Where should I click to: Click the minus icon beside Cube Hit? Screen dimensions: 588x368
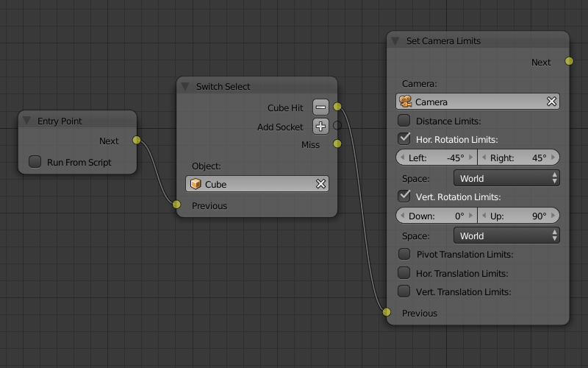(320, 107)
